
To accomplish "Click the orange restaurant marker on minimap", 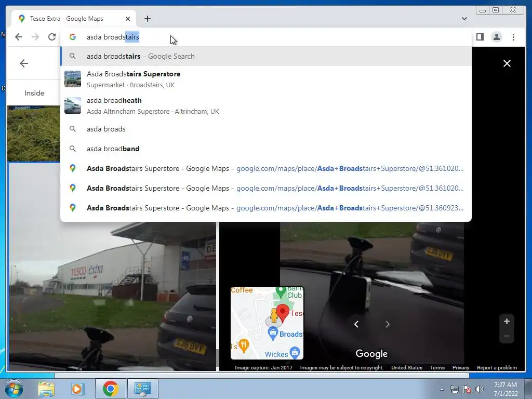I will tap(244, 345).
